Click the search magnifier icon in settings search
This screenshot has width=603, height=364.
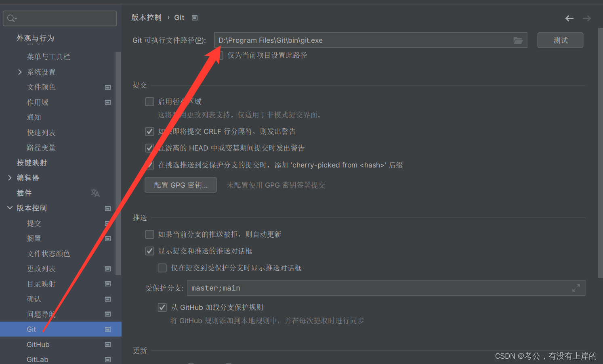point(12,18)
